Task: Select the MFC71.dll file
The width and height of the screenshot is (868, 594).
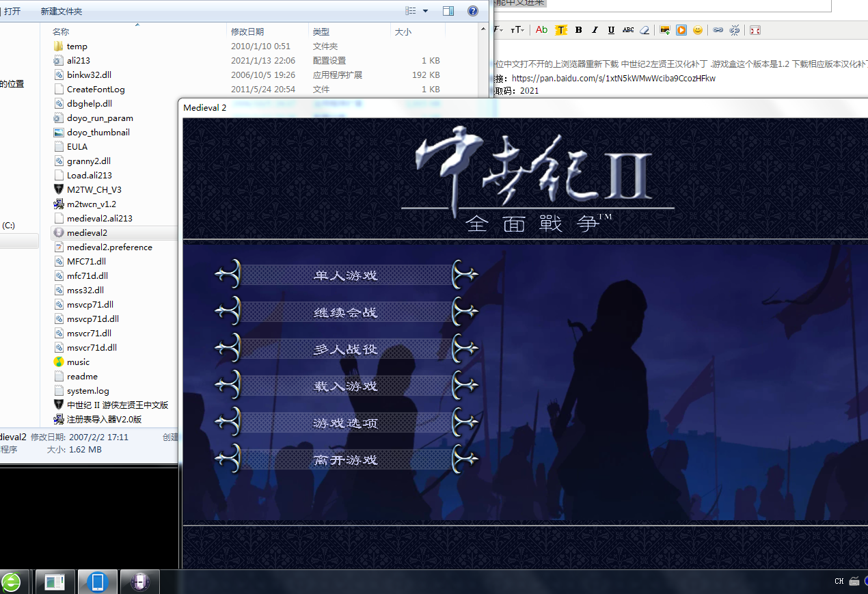Action: [80, 261]
